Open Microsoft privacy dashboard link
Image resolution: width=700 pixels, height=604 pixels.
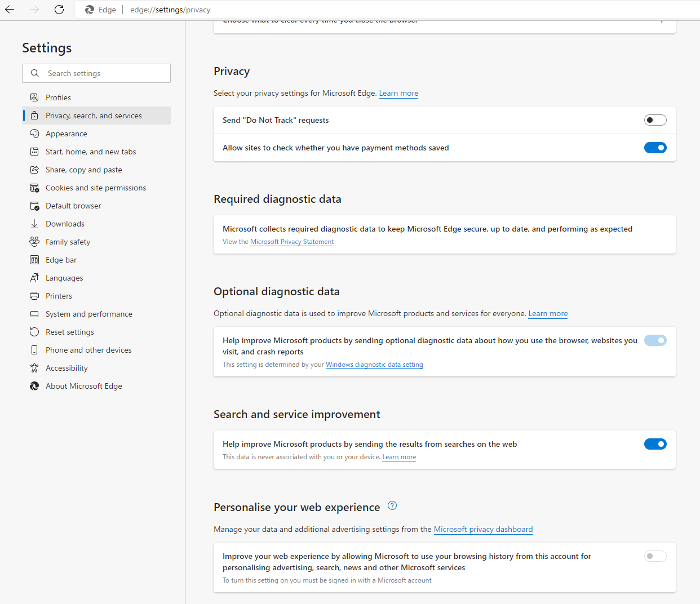(x=483, y=530)
